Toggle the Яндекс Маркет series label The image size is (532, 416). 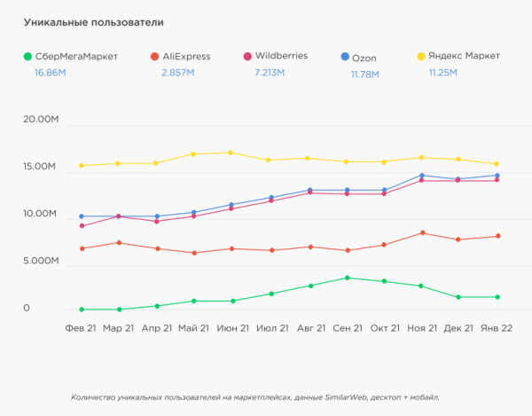pos(461,57)
